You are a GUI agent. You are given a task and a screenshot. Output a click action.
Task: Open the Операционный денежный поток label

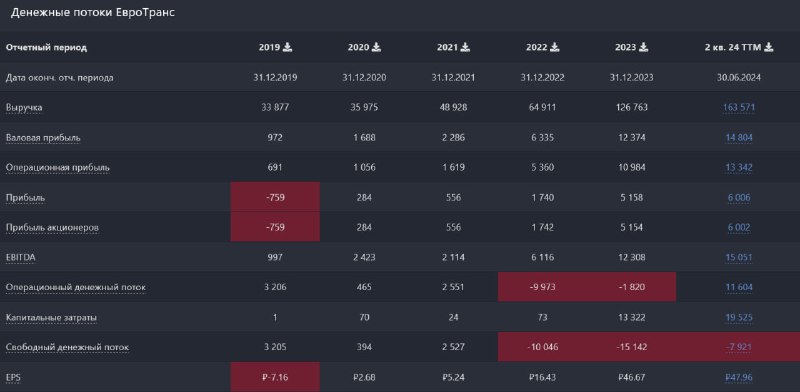click(76, 287)
